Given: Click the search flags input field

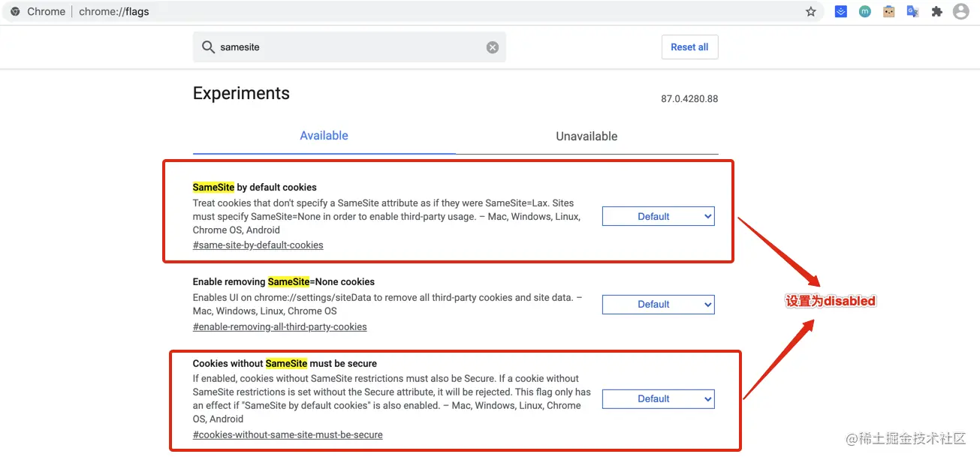Looking at the screenshot, I should pyautogui.click(x=349, y=47).
